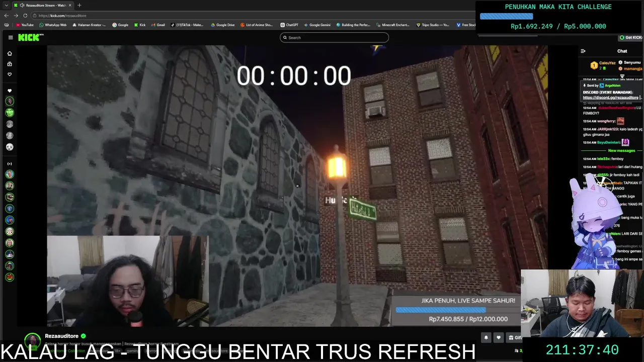Click Rezaauditore verified badge

84,336
